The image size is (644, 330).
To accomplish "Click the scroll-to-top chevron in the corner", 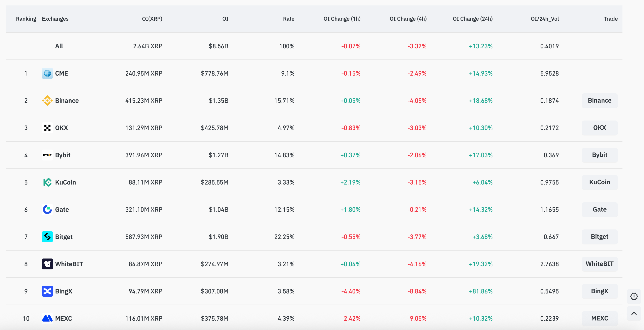I will tap(634, 313).
